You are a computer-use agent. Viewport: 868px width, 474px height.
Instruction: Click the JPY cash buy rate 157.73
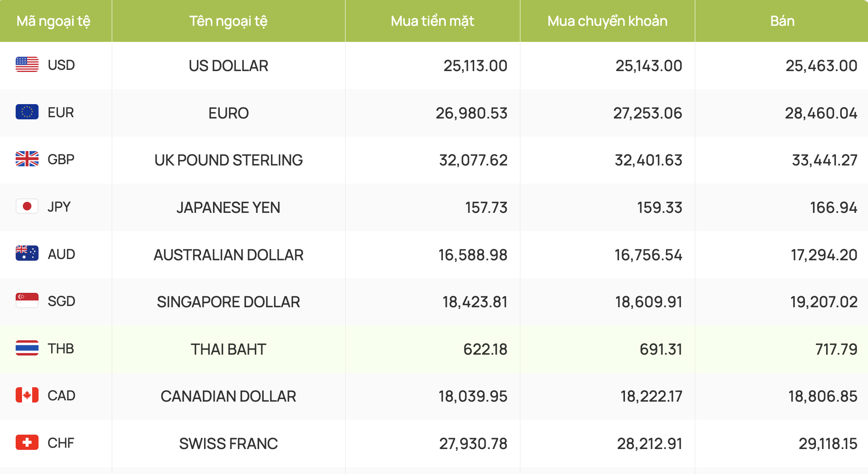pyautogui.click(x=486, y=207)
